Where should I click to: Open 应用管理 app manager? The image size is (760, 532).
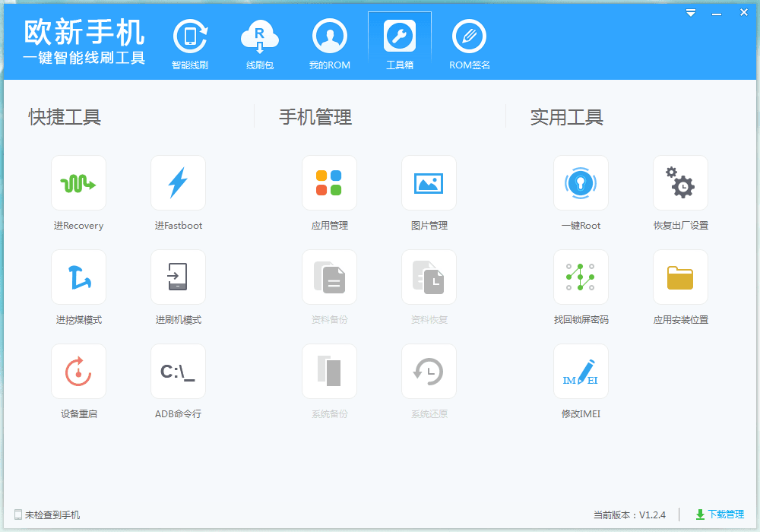329,183
